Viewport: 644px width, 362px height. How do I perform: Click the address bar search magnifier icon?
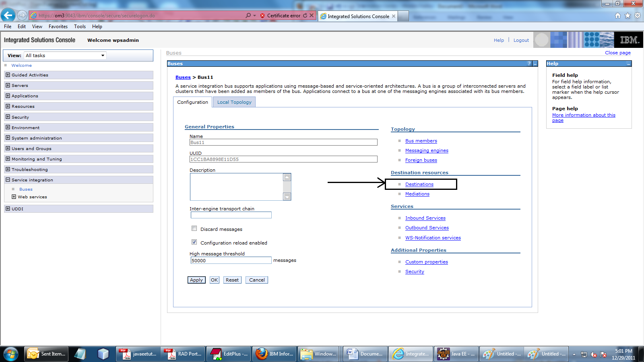[x=248, y=16]
